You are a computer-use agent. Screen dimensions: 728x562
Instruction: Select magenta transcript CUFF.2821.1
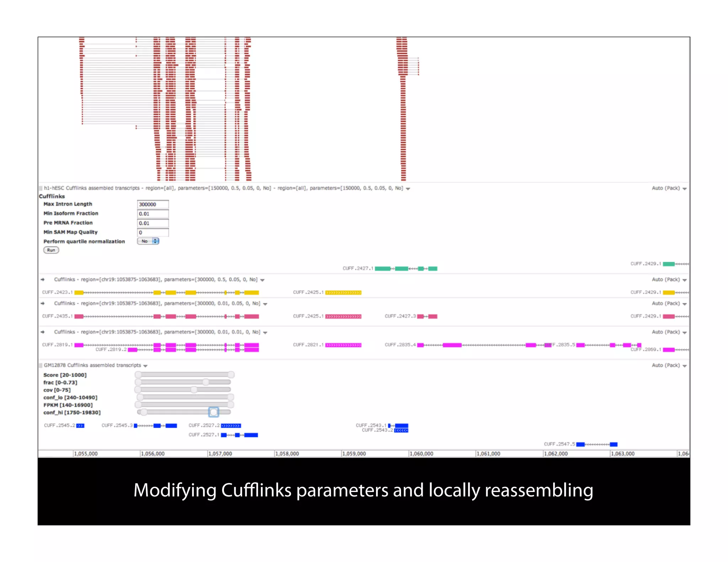pyautogui.click(x=343, y=345)
